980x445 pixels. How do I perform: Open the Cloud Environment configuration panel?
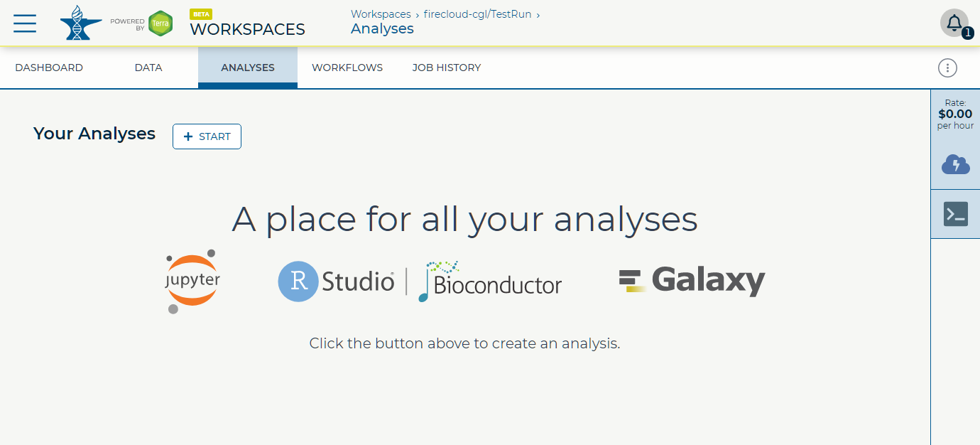tap(955, 164)
